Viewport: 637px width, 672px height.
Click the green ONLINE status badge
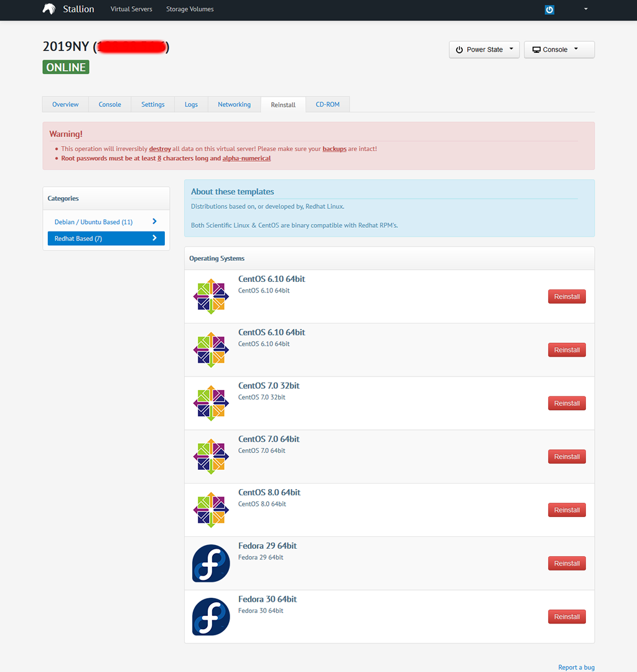pos(66,67)
